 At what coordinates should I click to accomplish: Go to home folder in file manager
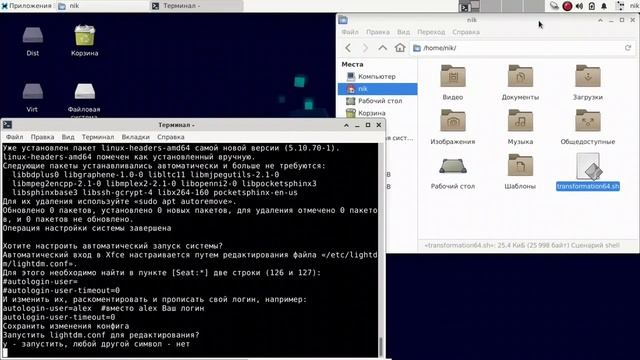click(400, 48)
